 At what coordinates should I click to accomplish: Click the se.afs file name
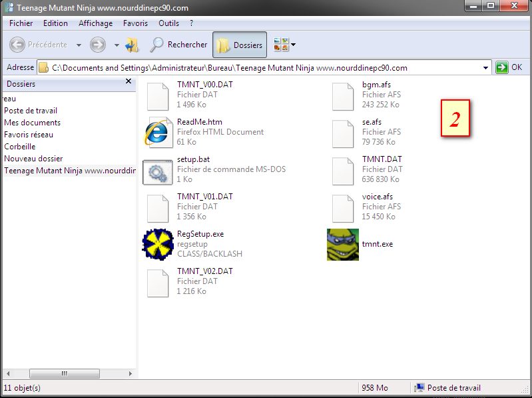[372, 122]
